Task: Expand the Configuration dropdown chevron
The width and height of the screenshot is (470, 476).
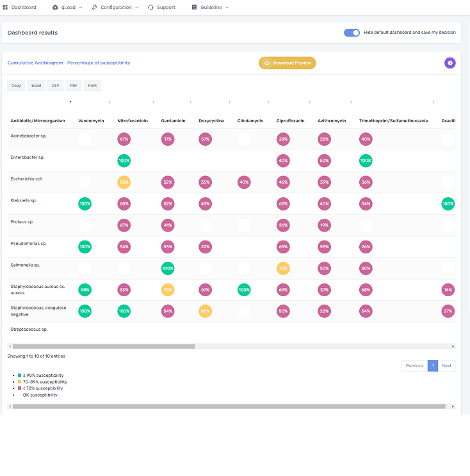Action: click(136, 8)
